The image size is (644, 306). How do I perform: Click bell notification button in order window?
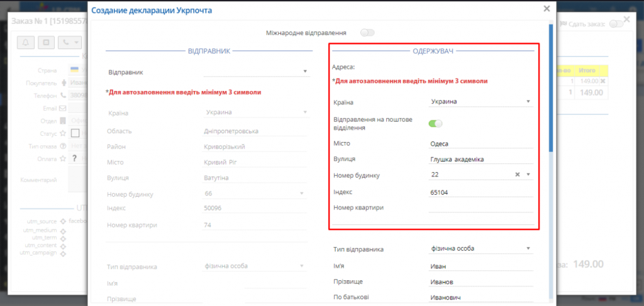pyautogui.click(x=25, y=42)
